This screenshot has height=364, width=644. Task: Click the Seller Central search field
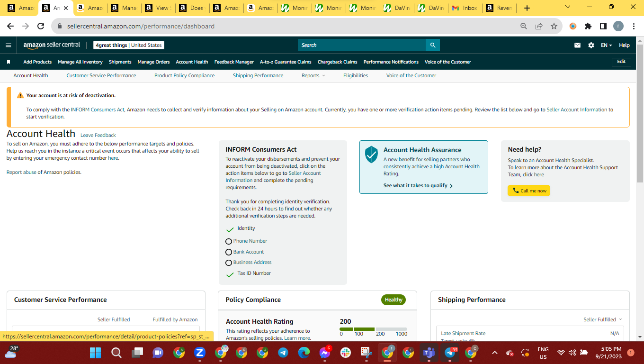click(362, 45)
